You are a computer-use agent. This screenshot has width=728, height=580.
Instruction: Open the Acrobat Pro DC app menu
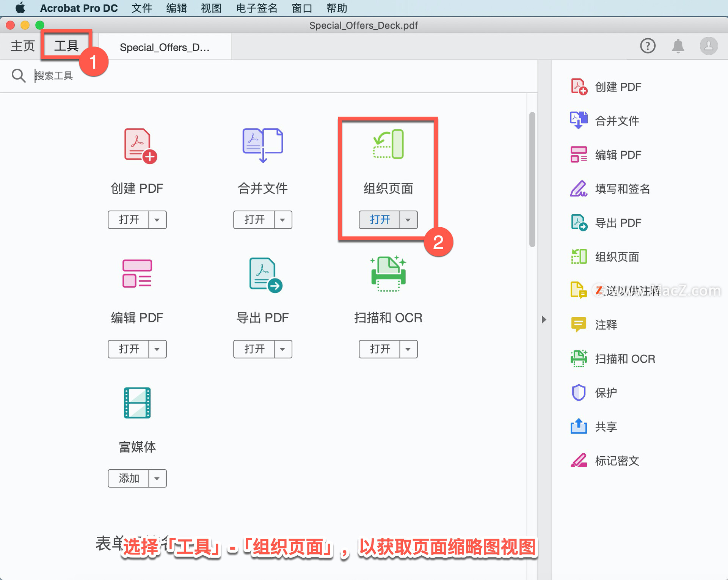79,8
